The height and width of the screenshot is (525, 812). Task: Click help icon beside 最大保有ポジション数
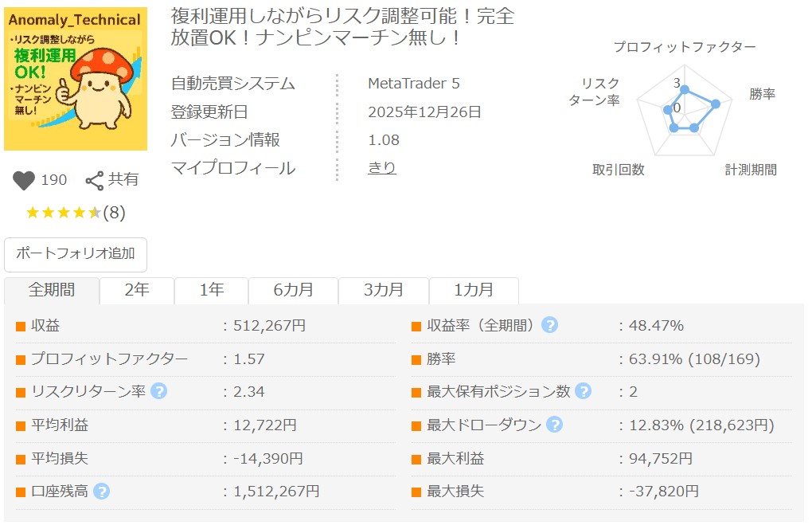(583, 391)
